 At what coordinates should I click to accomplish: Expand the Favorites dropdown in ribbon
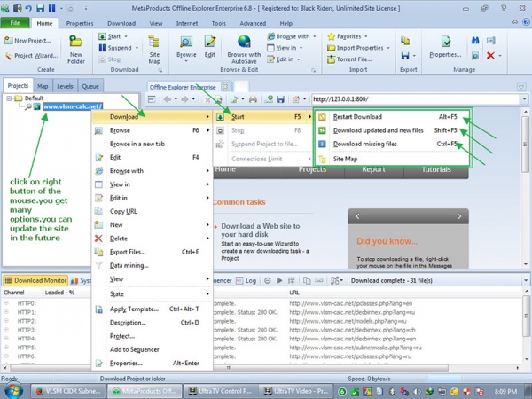click(x=348, y=36)
